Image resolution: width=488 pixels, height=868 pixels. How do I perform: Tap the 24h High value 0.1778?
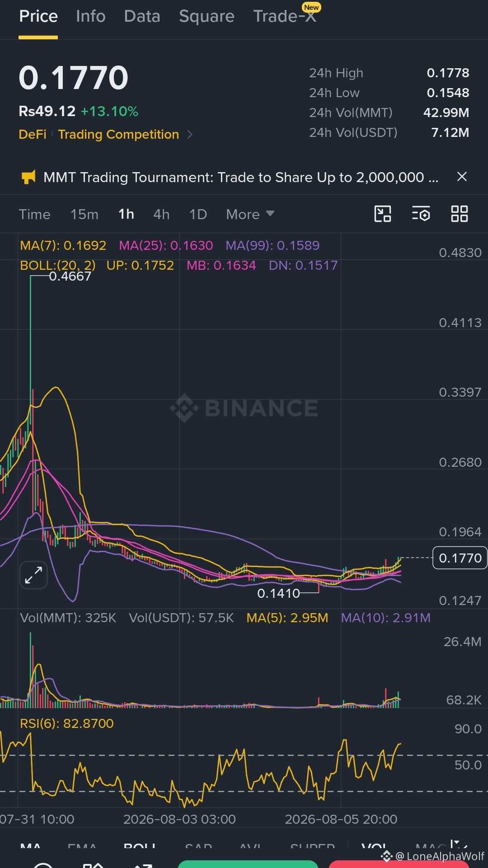coord(448,73)
